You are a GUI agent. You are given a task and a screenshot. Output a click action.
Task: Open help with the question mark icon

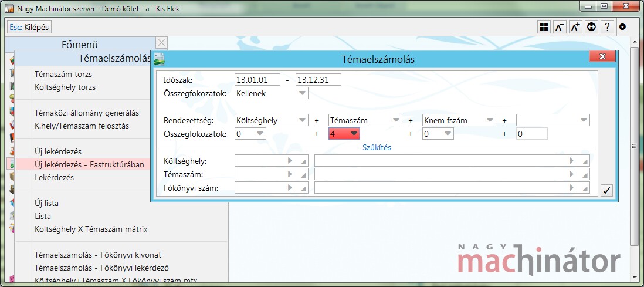[607, 27]
